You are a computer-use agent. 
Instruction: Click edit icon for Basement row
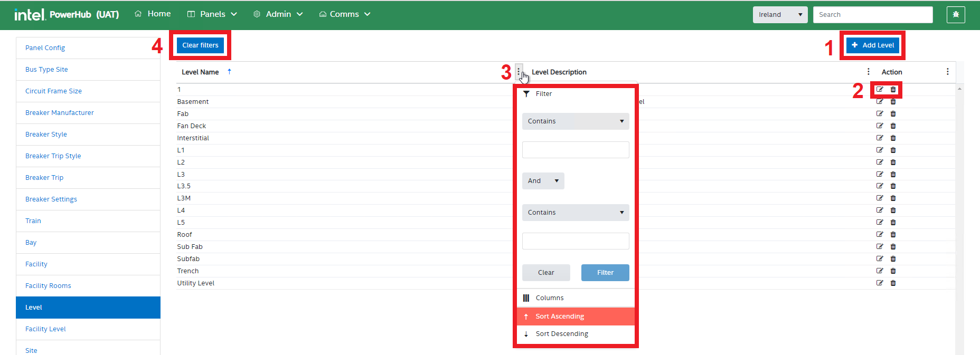click(880, 102)
